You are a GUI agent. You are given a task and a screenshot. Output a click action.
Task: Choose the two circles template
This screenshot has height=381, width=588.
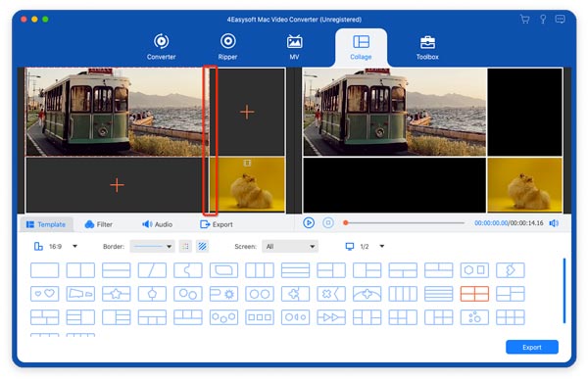tap(260, 293)
